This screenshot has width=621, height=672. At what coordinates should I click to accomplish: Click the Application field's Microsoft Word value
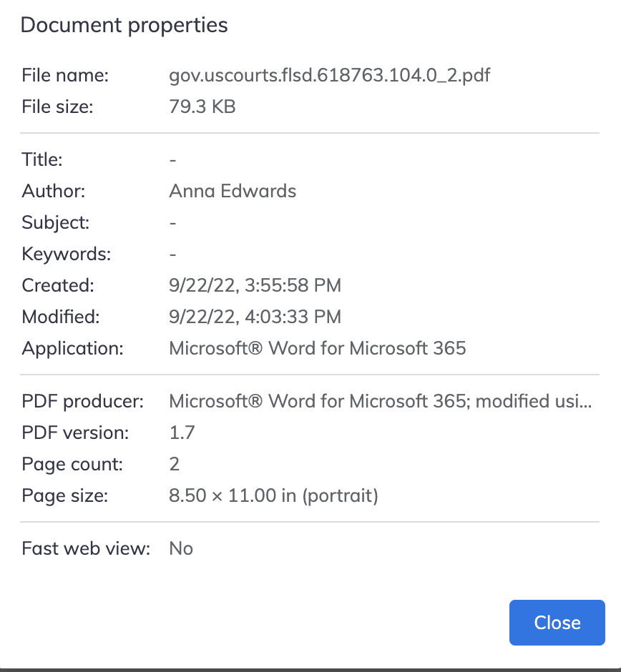click(x=317, y=348)
